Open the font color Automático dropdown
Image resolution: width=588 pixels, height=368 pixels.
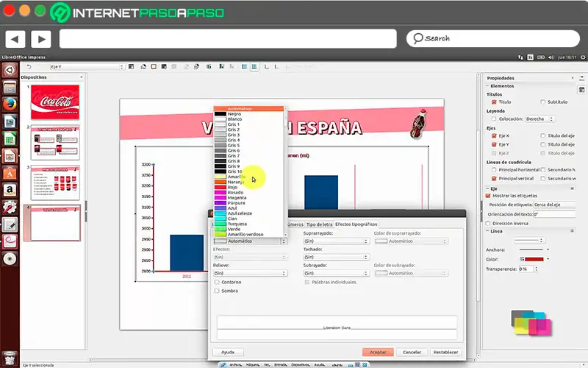click(251, 241)
